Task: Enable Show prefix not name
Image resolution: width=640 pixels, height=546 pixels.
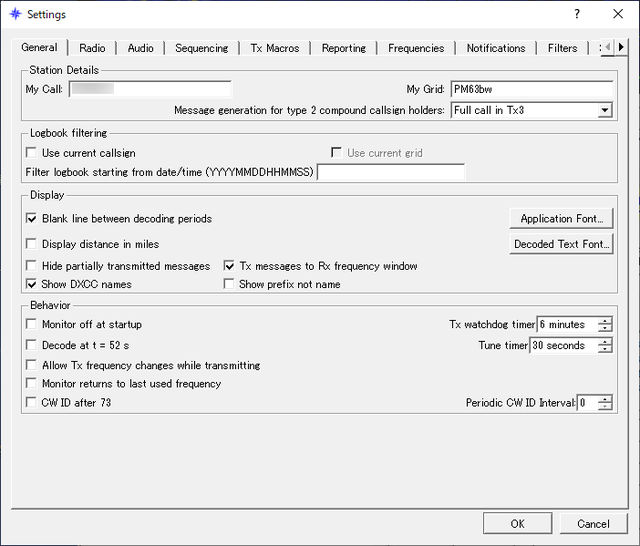Action: coord(229,284)
